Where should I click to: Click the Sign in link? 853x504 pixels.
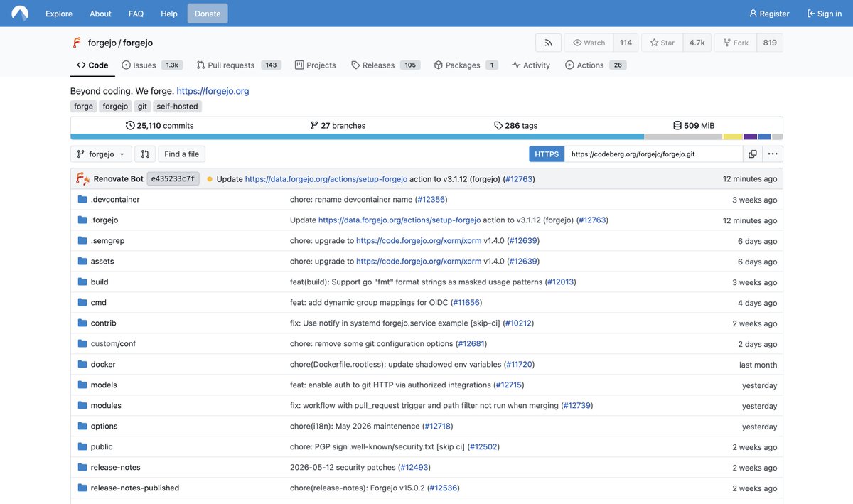point(825,14)
